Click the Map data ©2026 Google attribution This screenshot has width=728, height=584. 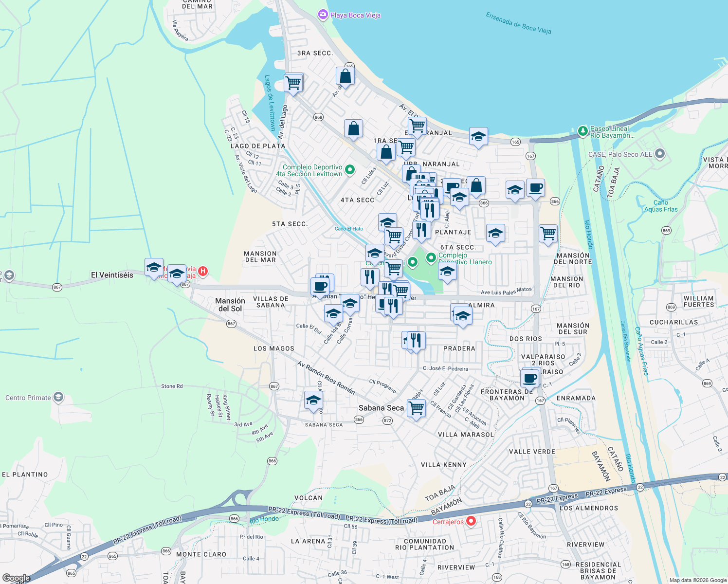(698, 580)
